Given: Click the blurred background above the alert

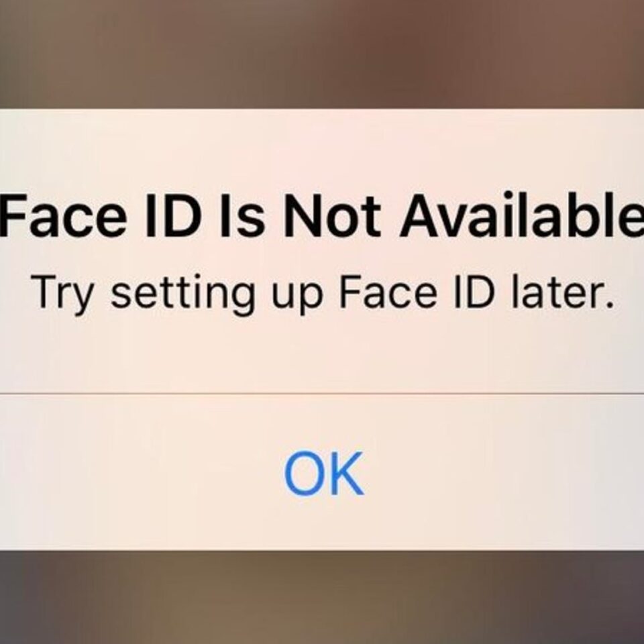Looking at the screenshot, I should click(x=322, y=54).
